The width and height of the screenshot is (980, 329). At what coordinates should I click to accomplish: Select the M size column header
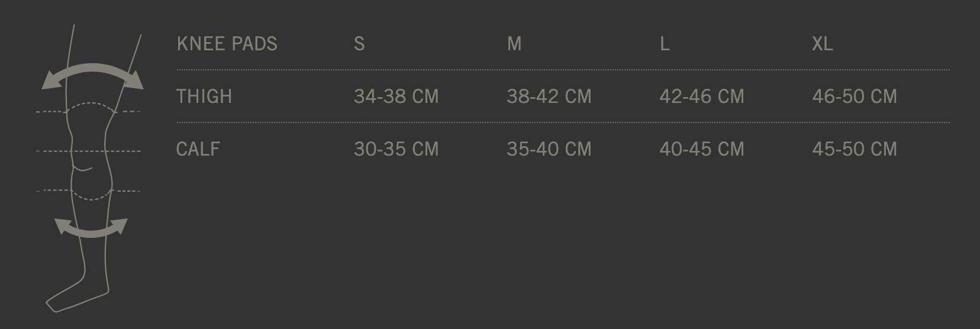tap(514, 44)
